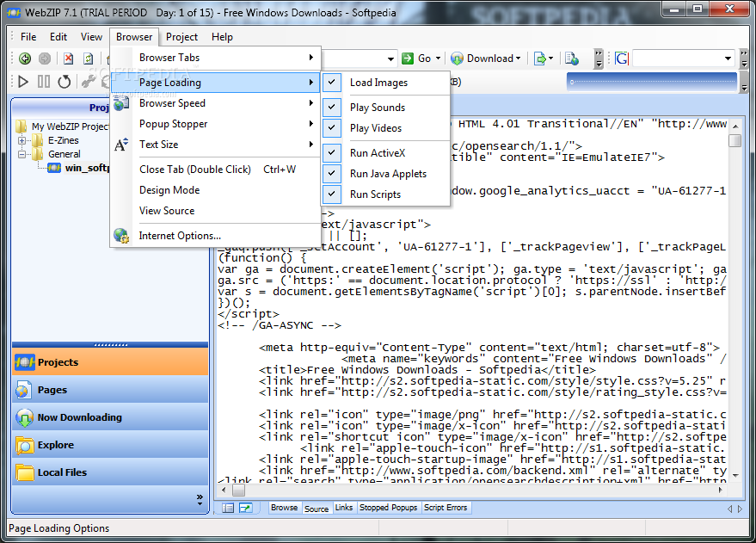Click the greyed Forward navigation icon

click(x=45, y=59)
